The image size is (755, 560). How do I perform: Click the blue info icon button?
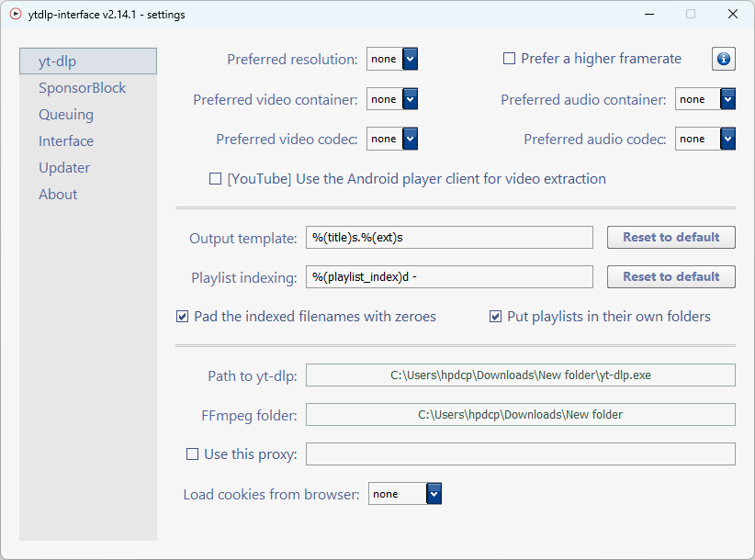click(x=723, y=59)
